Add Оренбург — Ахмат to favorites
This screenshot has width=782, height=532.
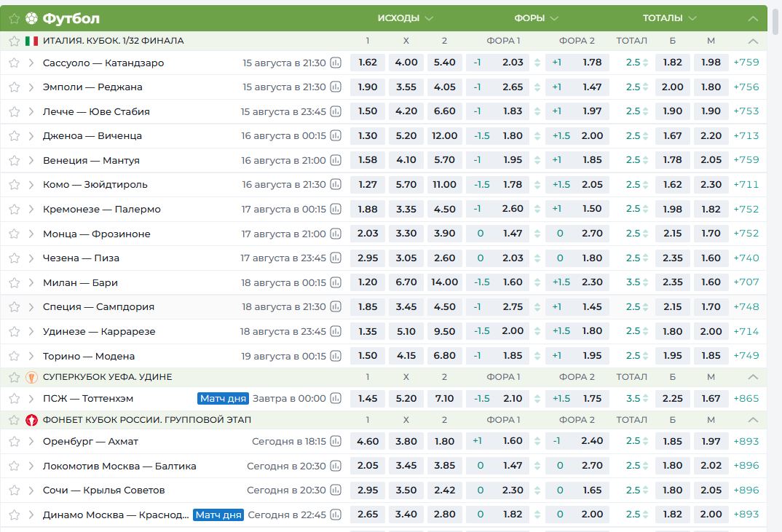(14, 441)
